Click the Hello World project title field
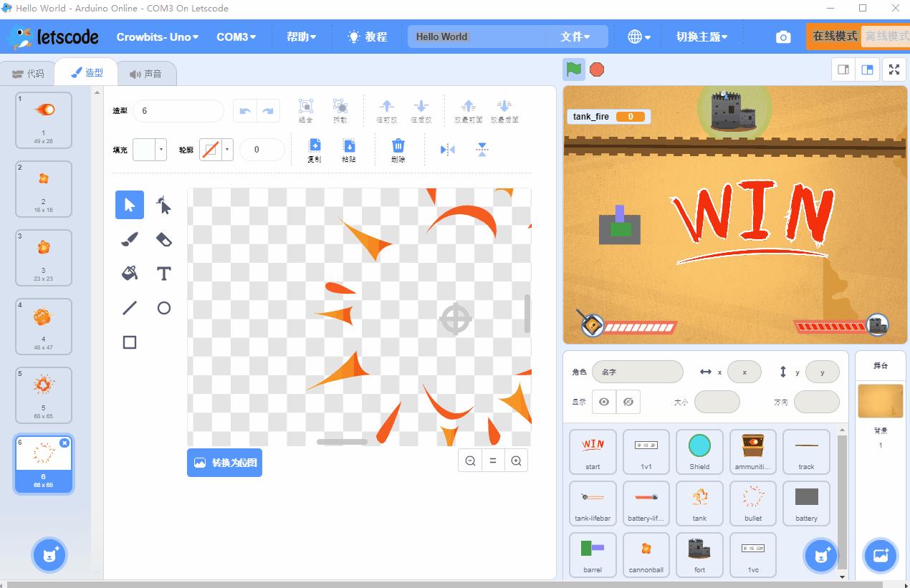910x588 pixels. click(476, 37)
